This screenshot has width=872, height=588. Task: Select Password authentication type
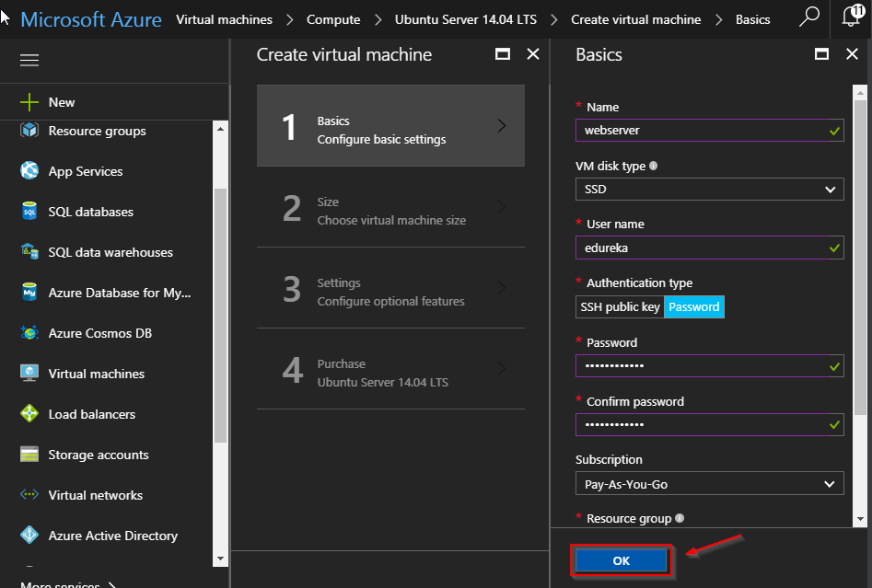(x=694, y=306)
